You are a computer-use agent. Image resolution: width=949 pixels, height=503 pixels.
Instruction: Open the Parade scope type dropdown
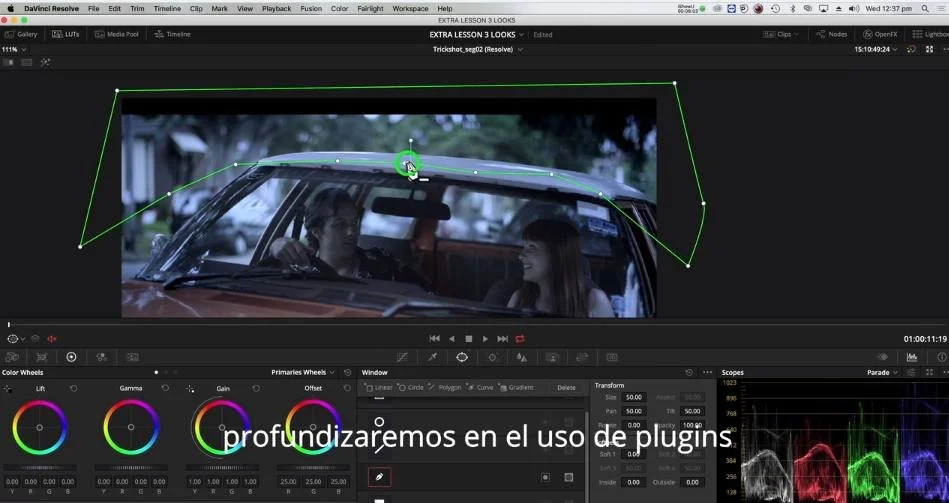882,372
